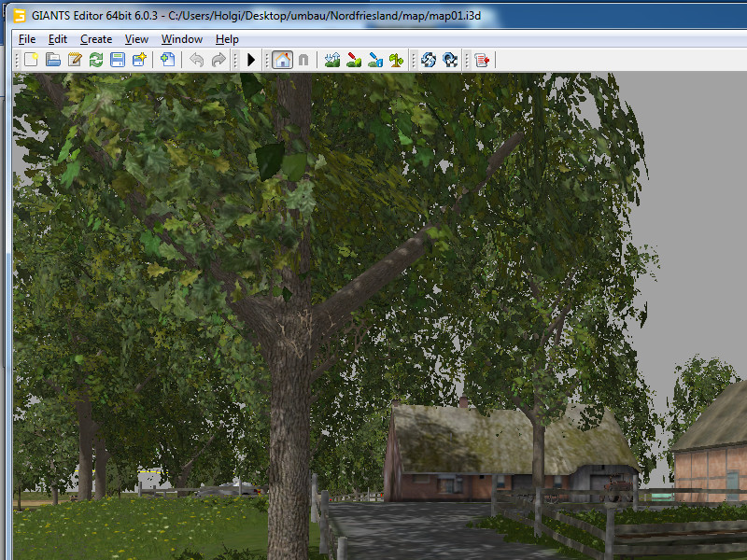
Task: Open the Window menu
Action: tap(182, 39)
